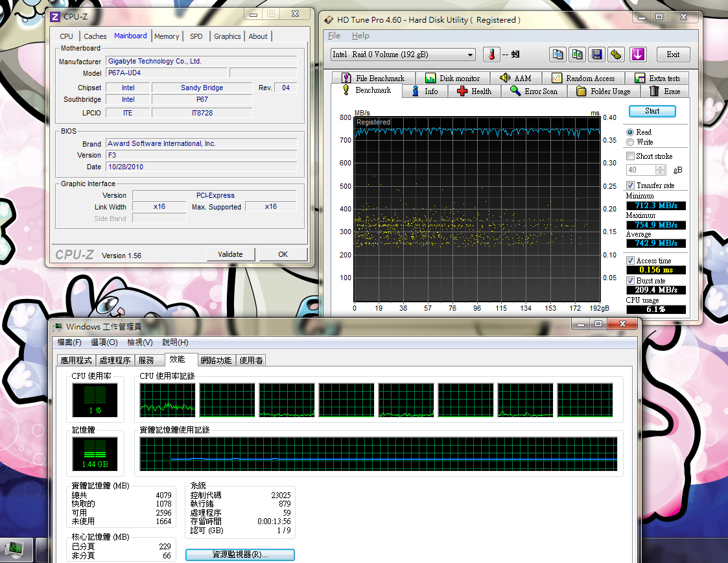This screenshot has height=563, width=728.
Task: Toggle the Transfer rate checkbox
Action: click(x=630, y=186)
